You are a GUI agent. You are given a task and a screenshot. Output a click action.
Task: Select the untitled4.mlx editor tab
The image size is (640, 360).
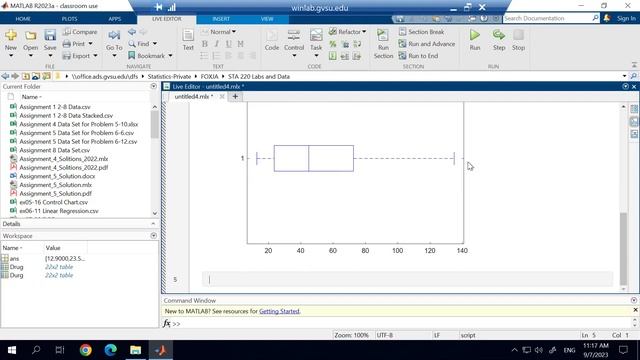click(x=194, y=96)
